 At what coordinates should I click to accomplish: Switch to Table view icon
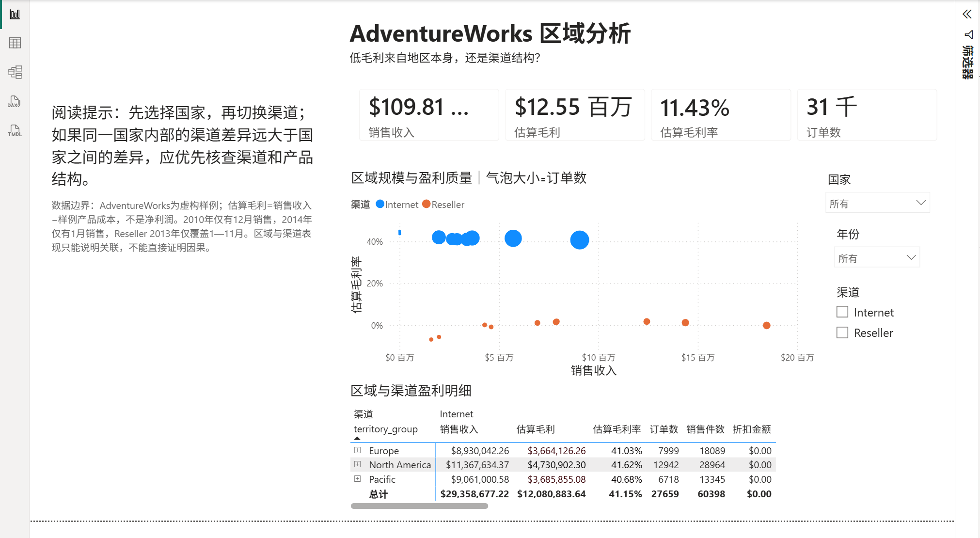[x=15, y=43]
